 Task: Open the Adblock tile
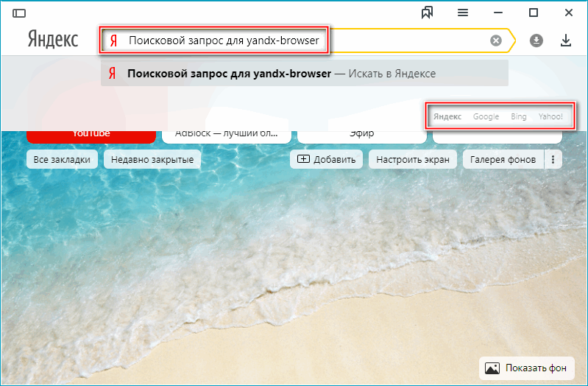click(x=227, y=135)
